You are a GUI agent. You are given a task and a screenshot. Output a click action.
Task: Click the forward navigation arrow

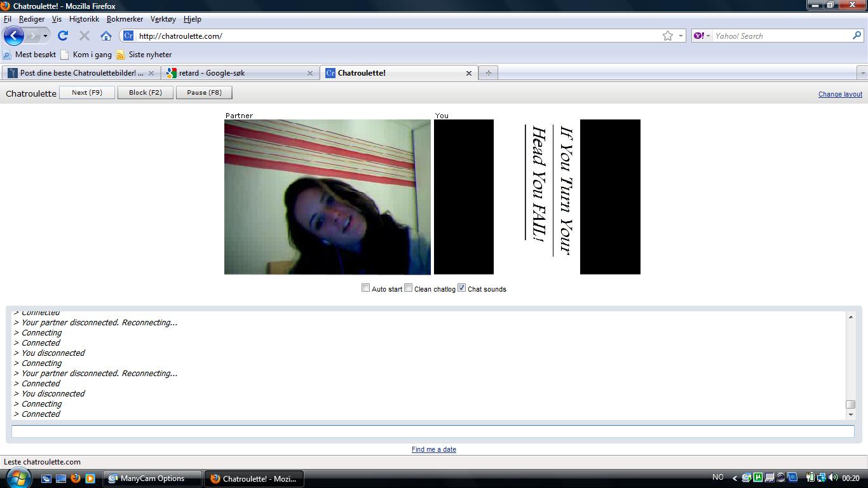pos(33,36)
